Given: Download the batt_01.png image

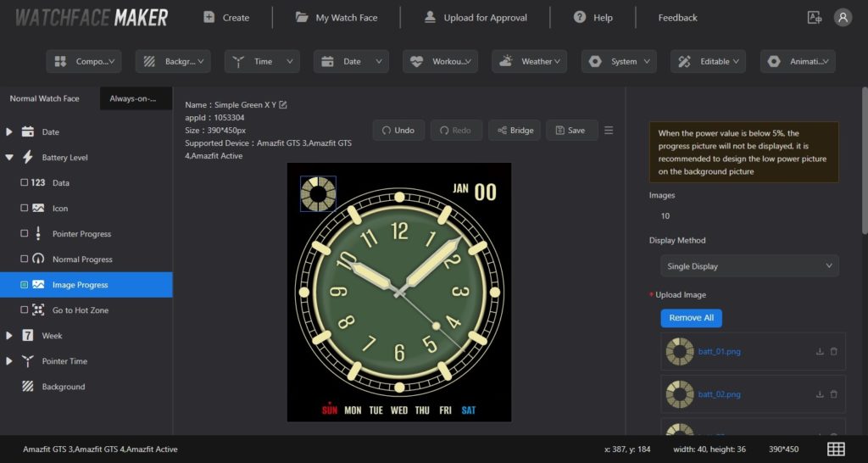Looking at the screenshot, I should point(820,351).
